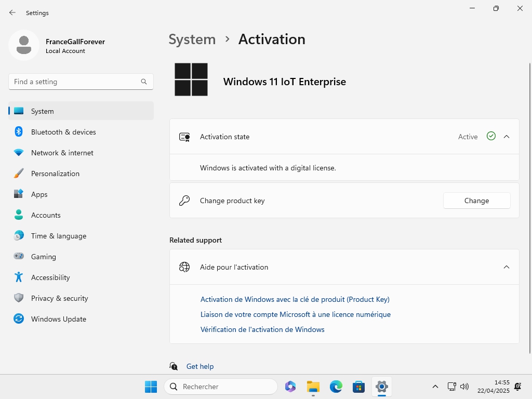Open Bluetooth & devices settings
532x399 pixels.
(x=63, y=132)
